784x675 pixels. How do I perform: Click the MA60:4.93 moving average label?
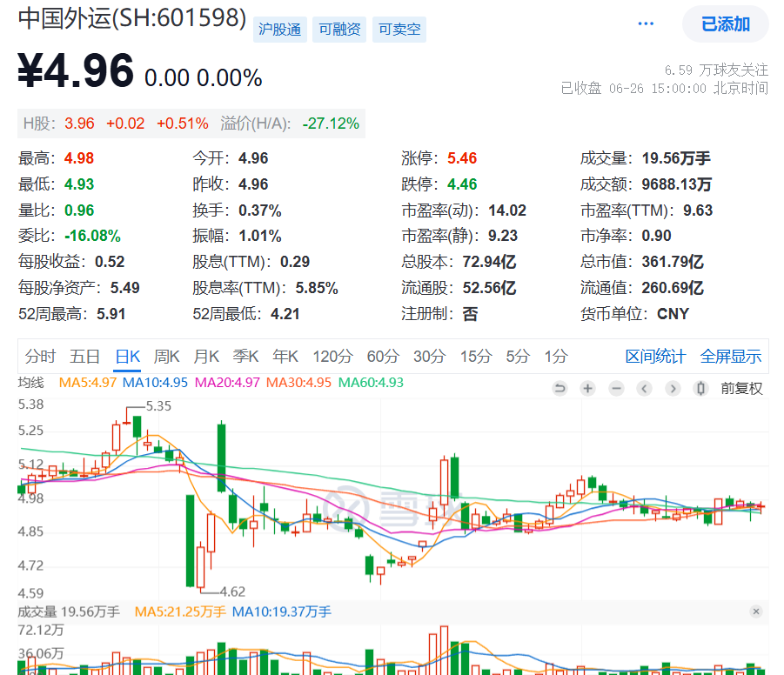coord(371,383)
